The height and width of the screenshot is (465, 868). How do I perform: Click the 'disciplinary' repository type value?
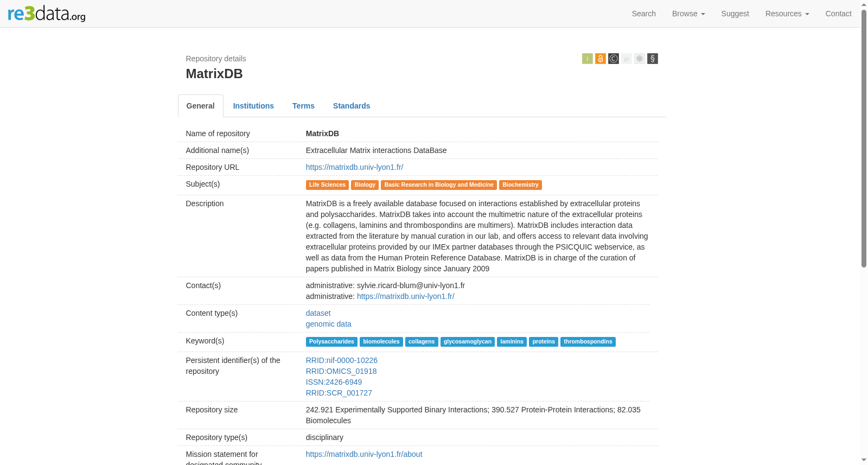coord(324,437)
